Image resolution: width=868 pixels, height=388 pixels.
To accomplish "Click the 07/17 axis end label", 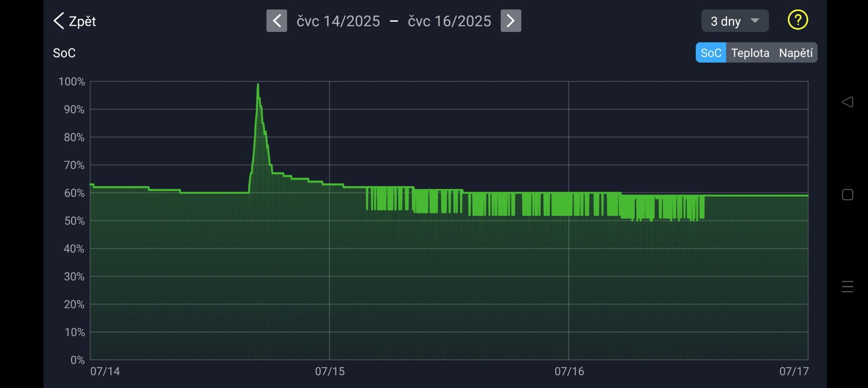I will pyautogui.click(x=793, y=371).
